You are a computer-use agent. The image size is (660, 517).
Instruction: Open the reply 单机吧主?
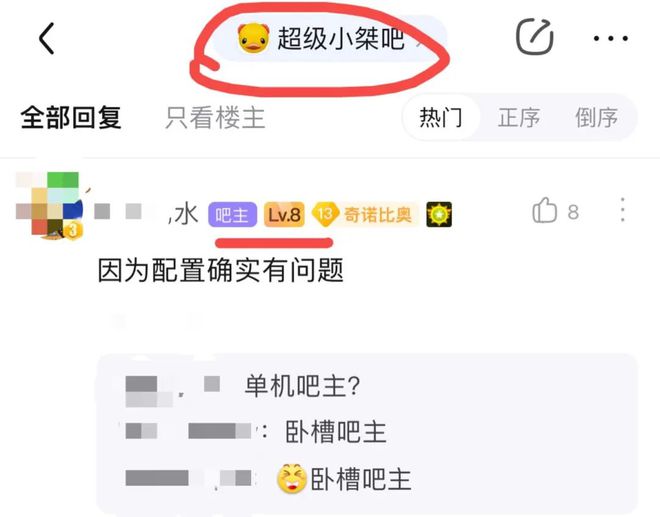pos(302,385)
